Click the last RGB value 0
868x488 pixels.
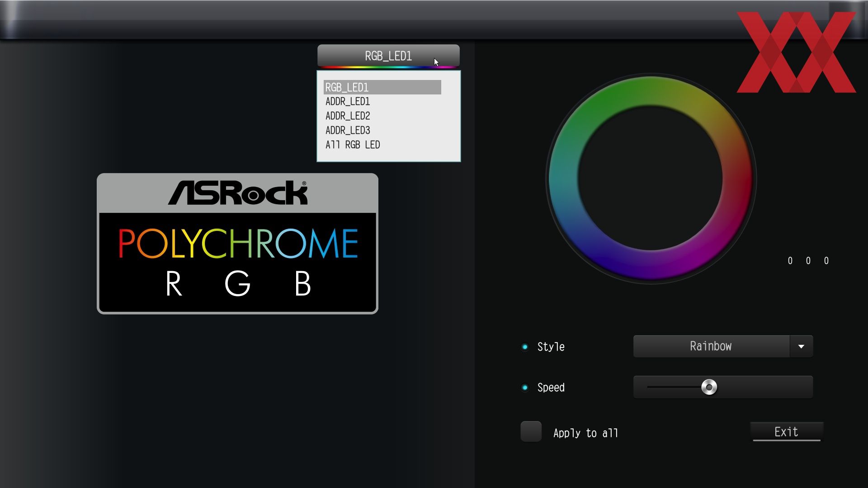(x=826, y=261)
